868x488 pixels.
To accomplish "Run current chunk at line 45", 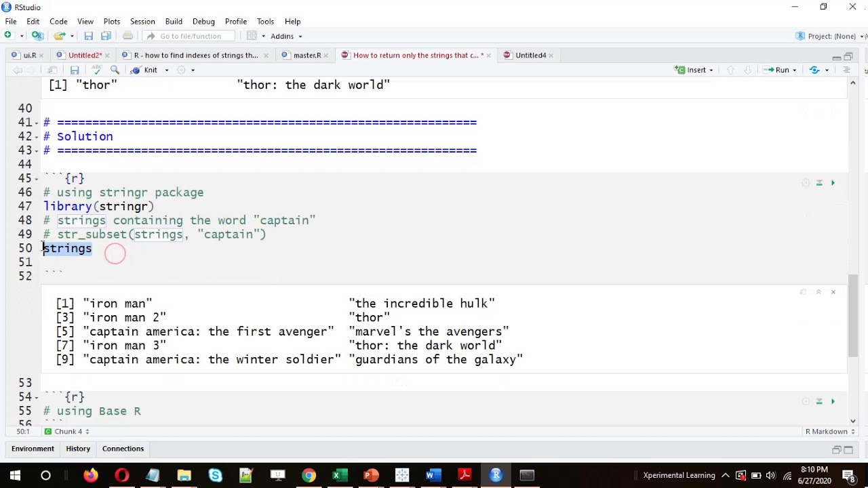I will click(x=833, y=183).
